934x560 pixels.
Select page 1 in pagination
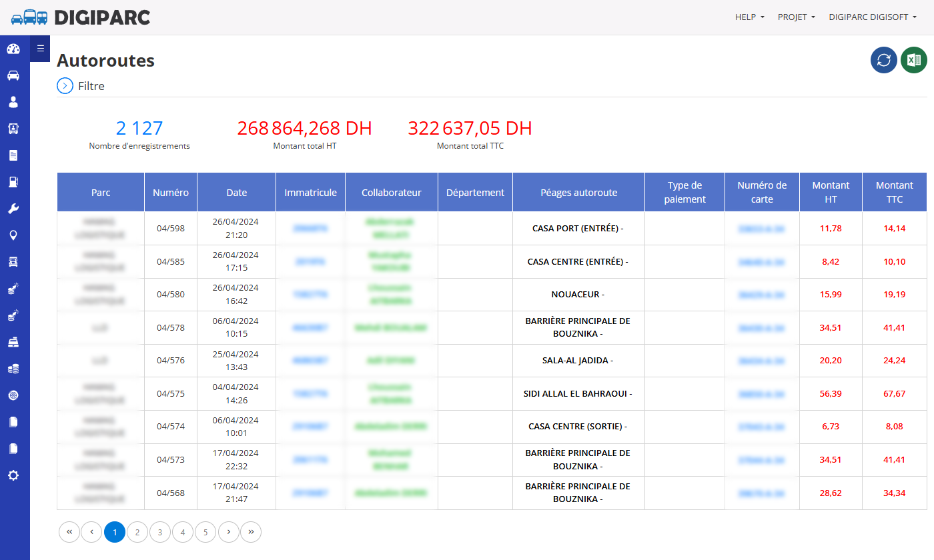pyautogui.click(x=115, y=532)
